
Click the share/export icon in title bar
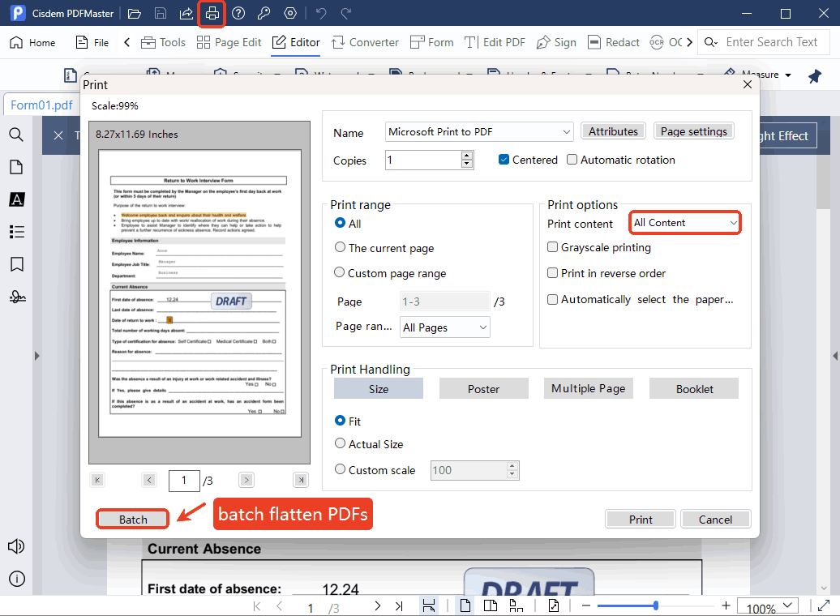(186, 14)
